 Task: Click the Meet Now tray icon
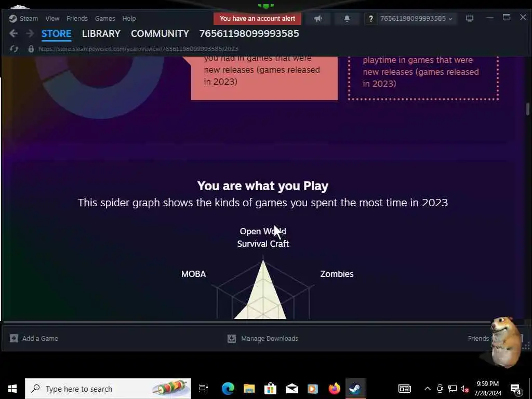point(440,389)
